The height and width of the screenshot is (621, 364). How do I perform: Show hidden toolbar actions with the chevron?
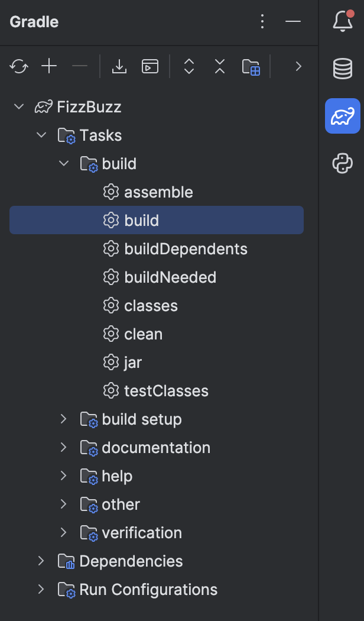pos(298,66)
